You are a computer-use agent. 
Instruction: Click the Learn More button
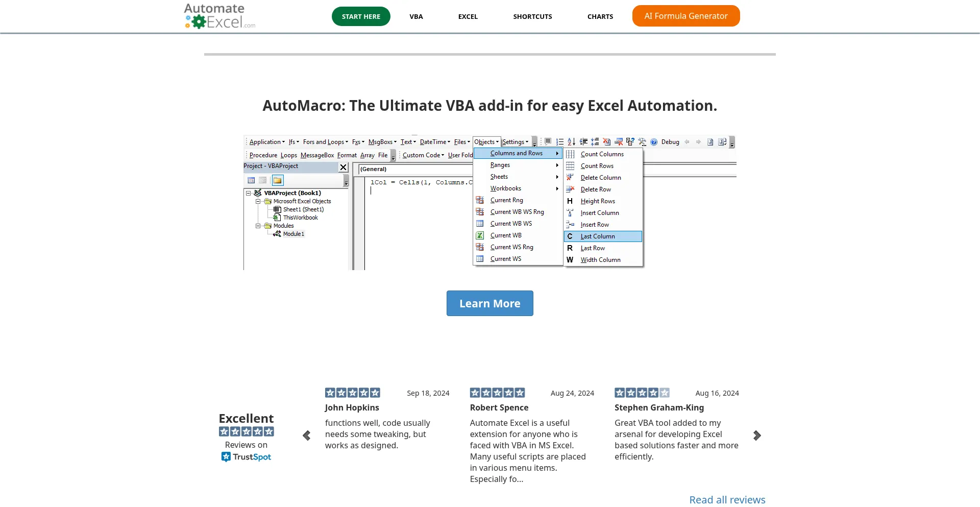(489, 303)
